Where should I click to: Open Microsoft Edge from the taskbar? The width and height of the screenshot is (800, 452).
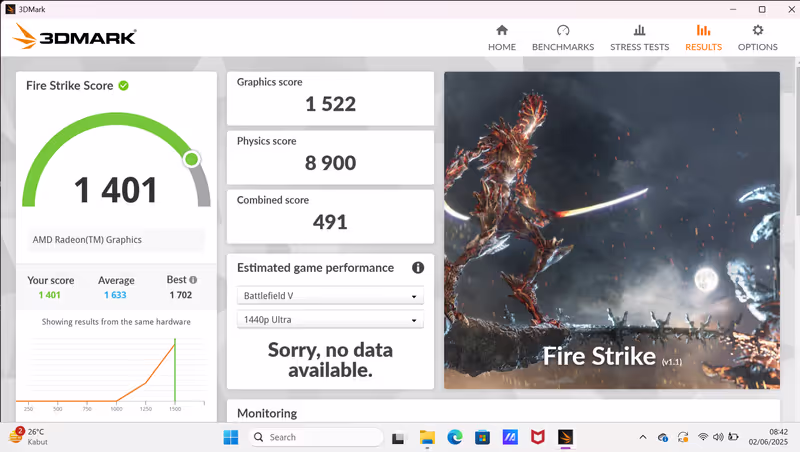(455, 437)
